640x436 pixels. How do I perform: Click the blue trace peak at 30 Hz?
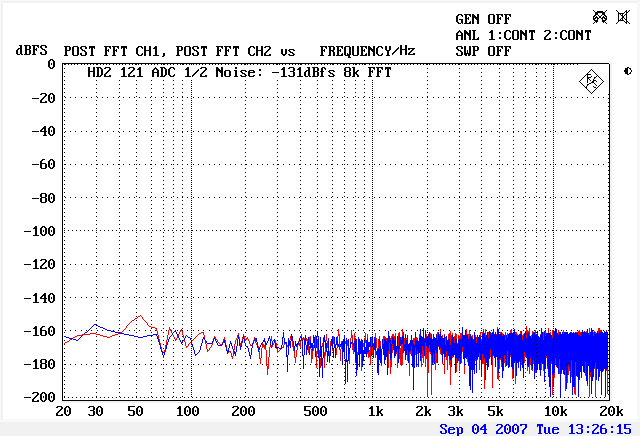coord(96,325)
